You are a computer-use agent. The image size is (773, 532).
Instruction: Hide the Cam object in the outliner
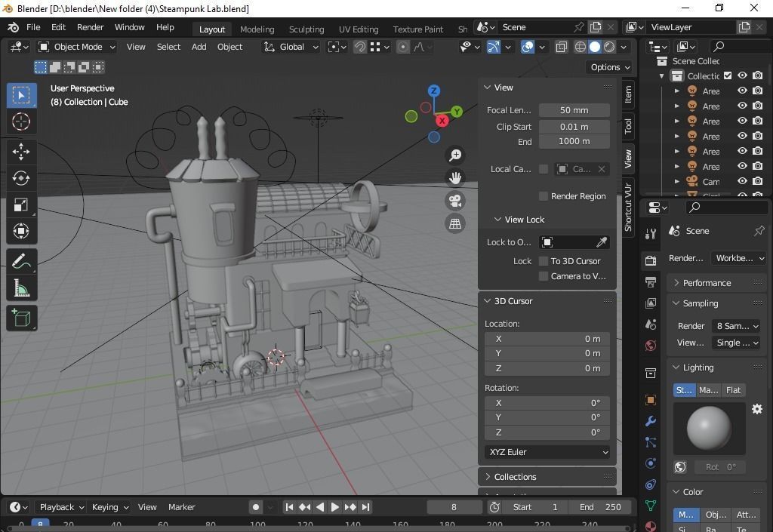point(742,181)
